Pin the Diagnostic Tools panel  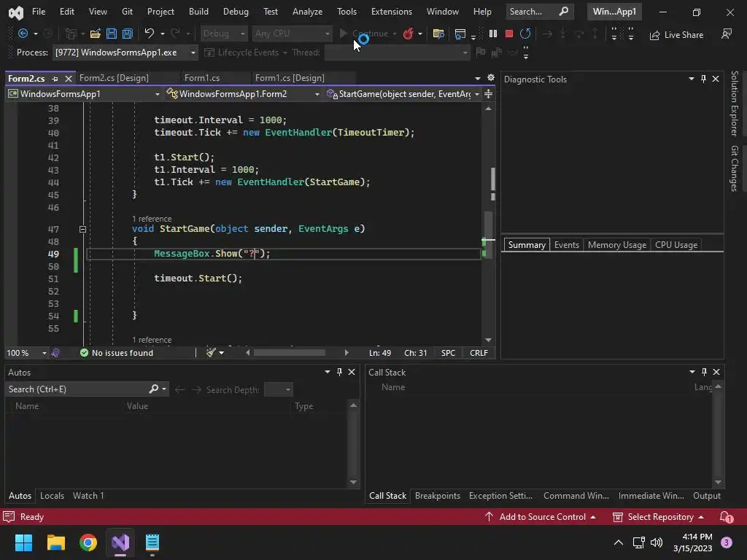[x=703, y=79]
